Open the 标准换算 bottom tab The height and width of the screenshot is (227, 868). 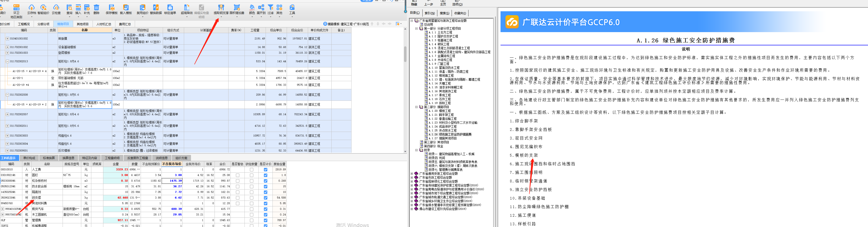[49, 158]
